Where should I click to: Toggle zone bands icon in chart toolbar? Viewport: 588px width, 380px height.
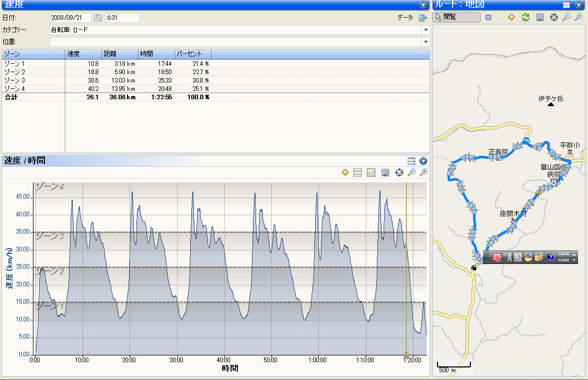tap(358, 172)
